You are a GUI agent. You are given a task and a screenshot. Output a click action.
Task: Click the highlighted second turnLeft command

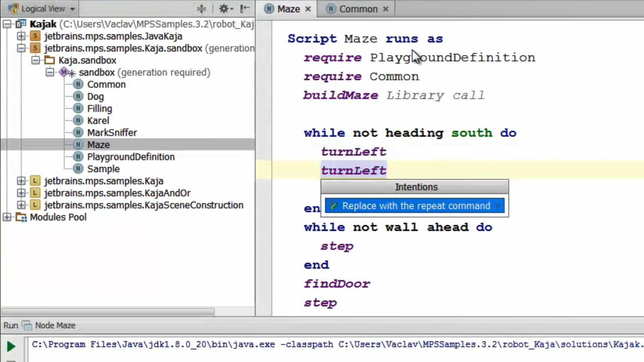(354, 170)
